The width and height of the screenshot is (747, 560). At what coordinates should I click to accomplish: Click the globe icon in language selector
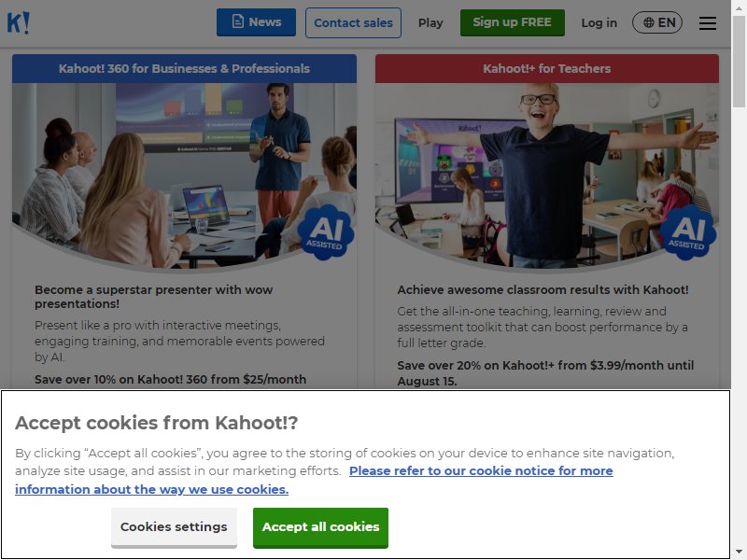click(648, 22)
